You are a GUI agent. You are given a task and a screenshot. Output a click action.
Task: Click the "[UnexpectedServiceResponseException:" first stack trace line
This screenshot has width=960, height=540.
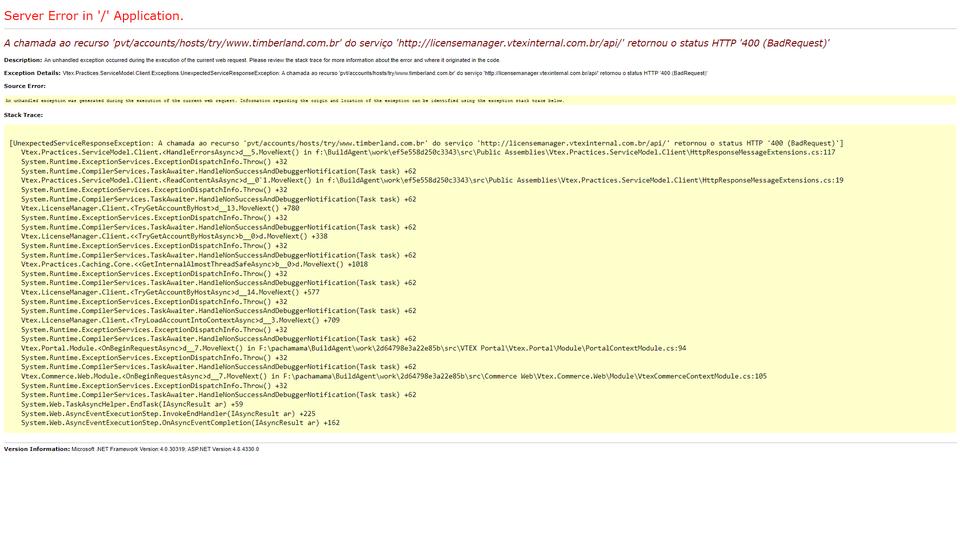pos(426,143)
